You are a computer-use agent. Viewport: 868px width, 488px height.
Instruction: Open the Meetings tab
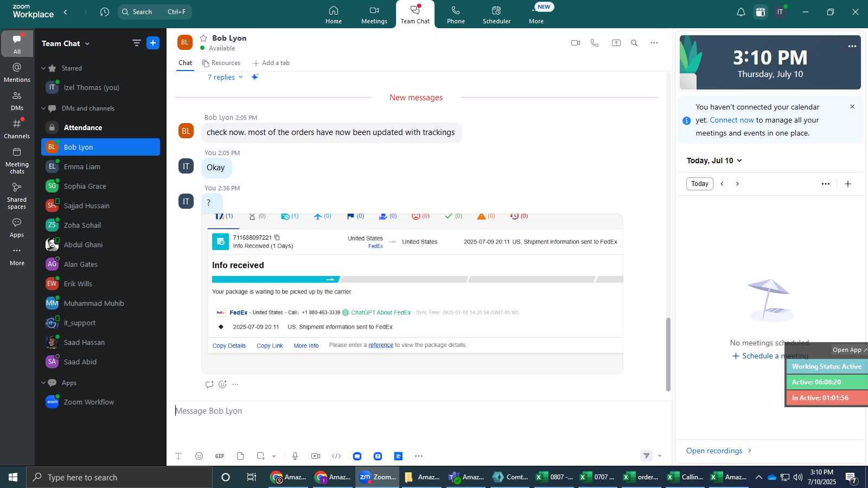point(374,15)
